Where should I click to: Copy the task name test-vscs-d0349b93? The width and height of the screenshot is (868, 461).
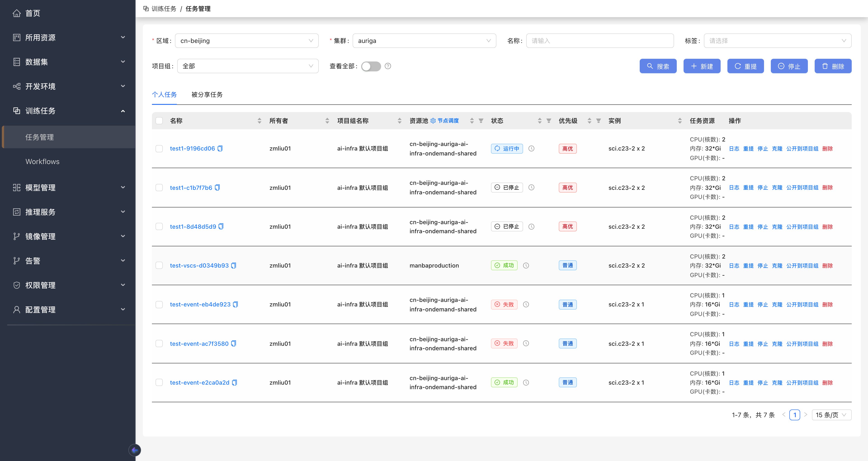click(x=234, y=266)
